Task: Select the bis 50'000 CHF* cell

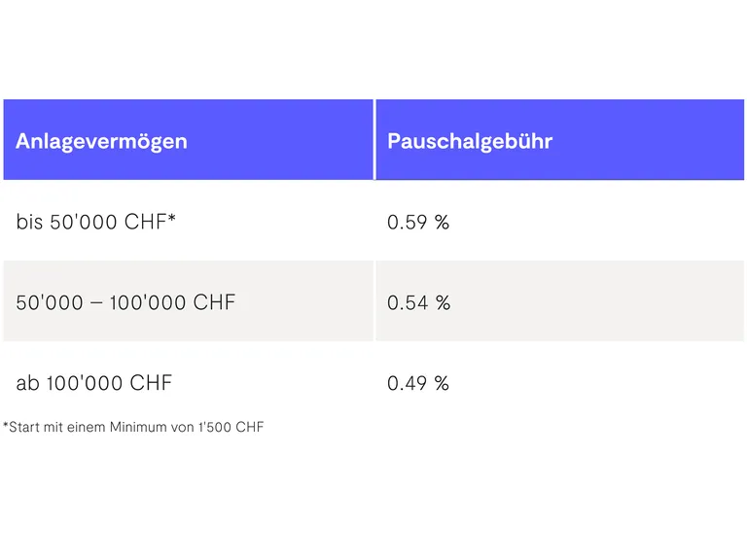Action: coord(96,222)
